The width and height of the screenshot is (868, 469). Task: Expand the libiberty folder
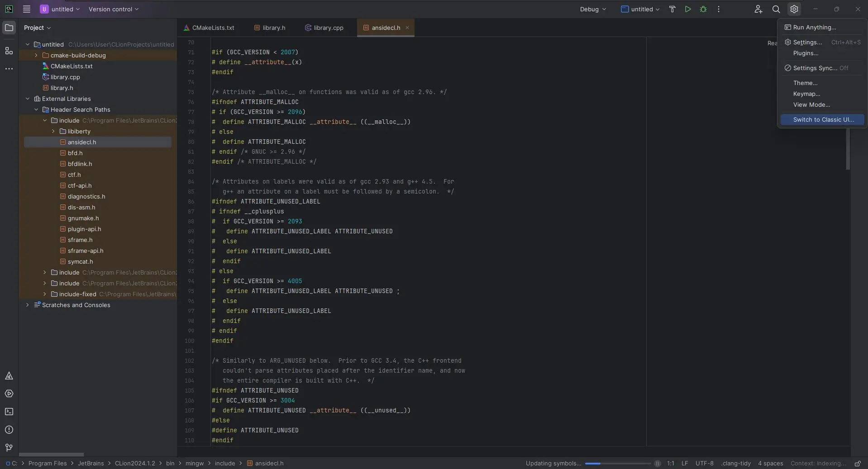point(53,131)
